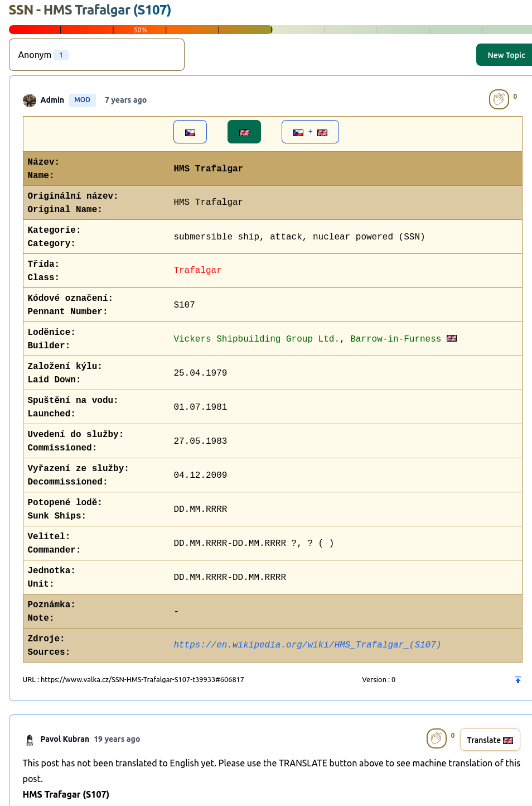This screenshot has width=532, height=806.
Task: Click the Launched date 01.07.1981
Action: pos(200,407)
